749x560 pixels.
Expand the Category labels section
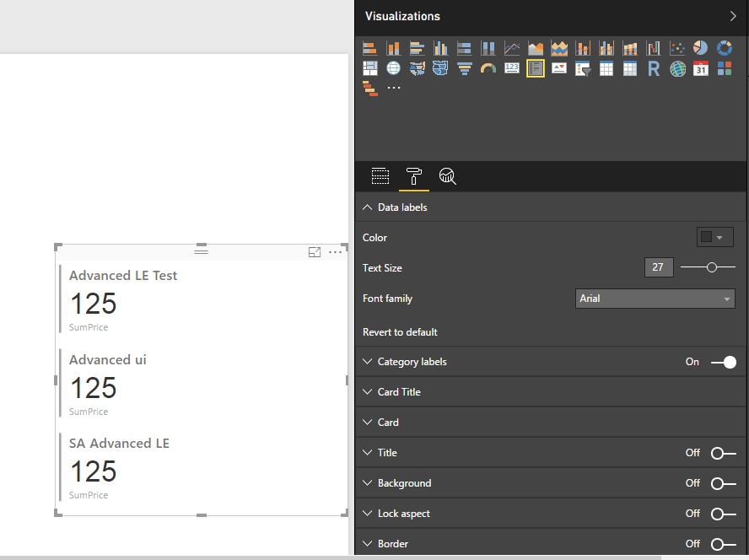pos(367,362)
